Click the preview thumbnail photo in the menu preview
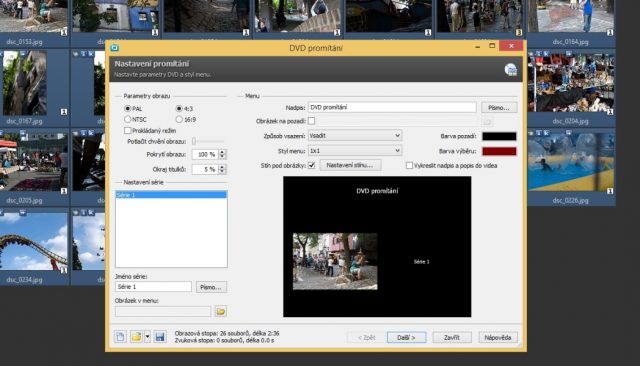Image resolution: width=640 pixels, height=366 pixels. point(335,261)
